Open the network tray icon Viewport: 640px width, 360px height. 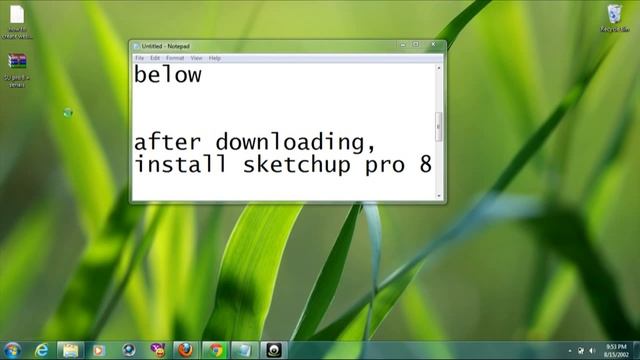[581, 351]
